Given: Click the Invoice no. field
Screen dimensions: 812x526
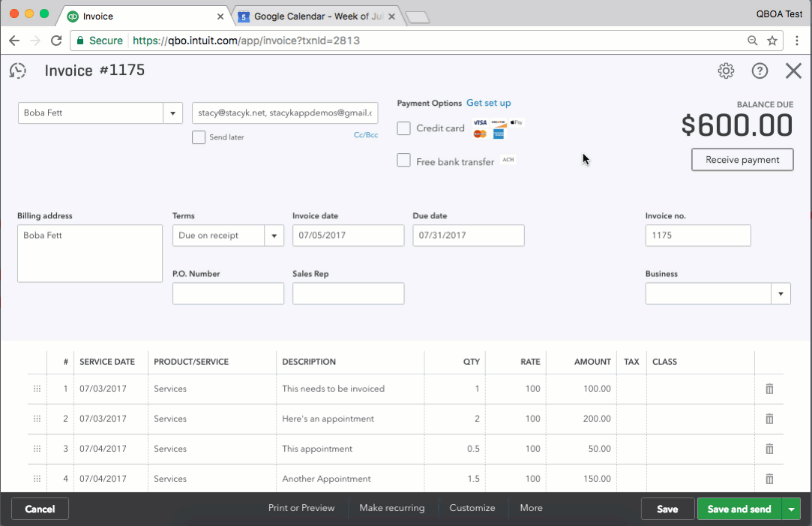Looking at the screenshot, I should [698, 236].
